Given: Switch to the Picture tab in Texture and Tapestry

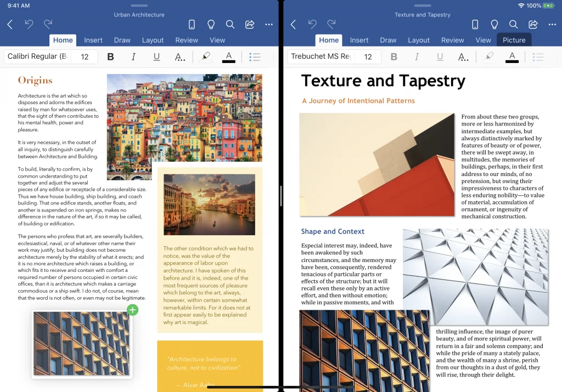Looking at the screenshot, I should [x=514, y=39].
